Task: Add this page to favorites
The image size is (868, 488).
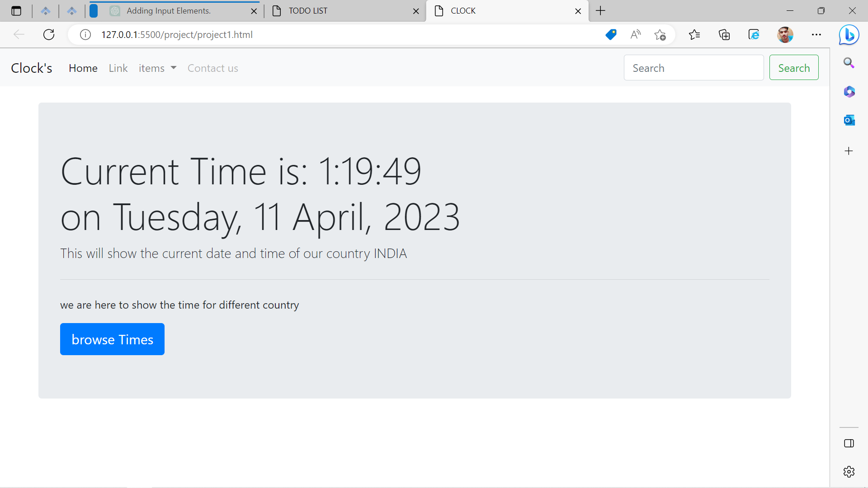Action: click(660, 35)
